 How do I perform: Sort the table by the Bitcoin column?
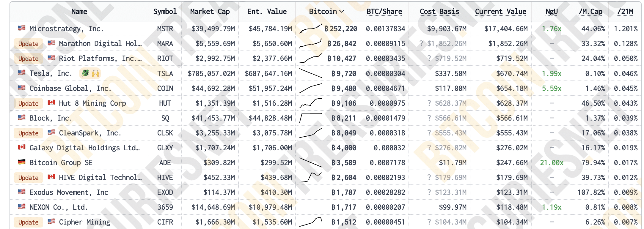tap(326, 12)
